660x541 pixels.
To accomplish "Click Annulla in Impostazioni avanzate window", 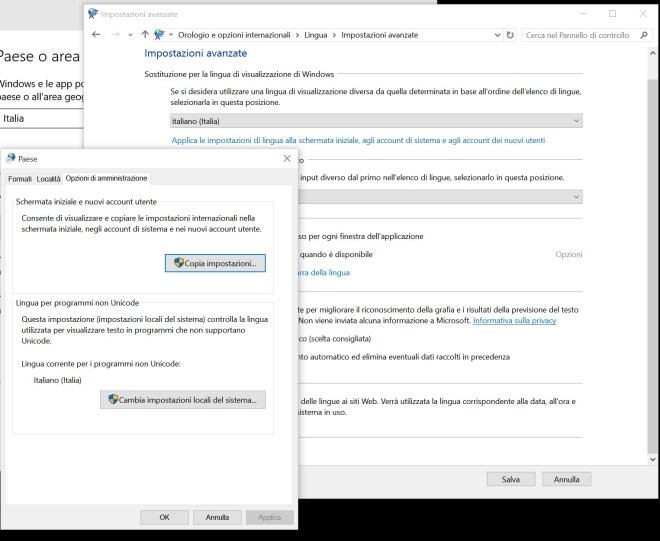I will (x=567, y=479).
